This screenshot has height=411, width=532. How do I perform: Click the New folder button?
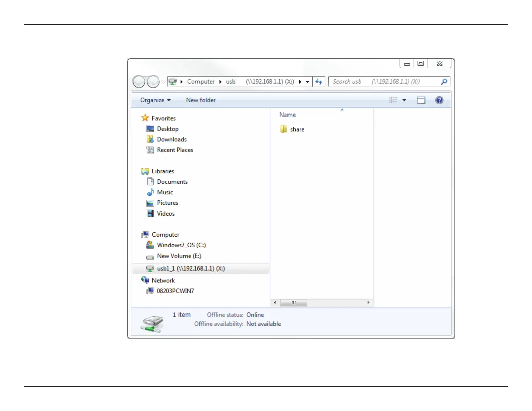click(x=201, y=100)
